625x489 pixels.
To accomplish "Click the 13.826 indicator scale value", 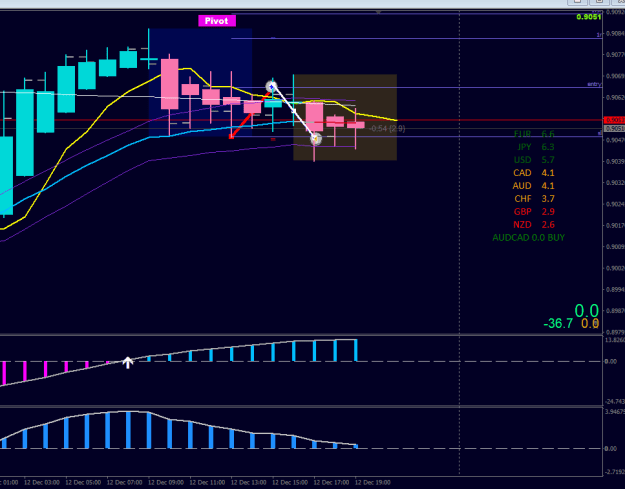I will pos(615,340).
